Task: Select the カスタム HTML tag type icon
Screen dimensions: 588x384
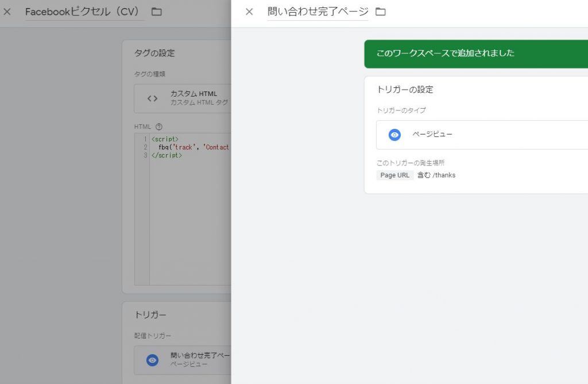Action: 152,98
